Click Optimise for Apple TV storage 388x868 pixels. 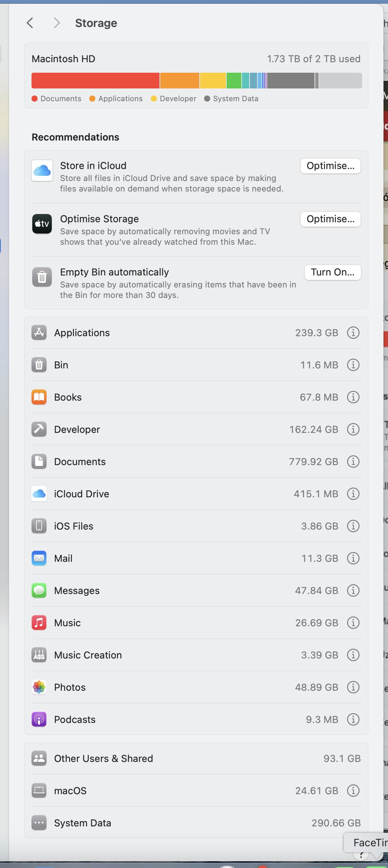coord(331,219)
